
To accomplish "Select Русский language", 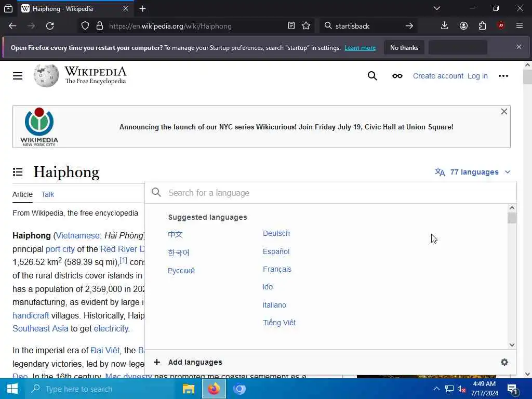I will [181, 270].
